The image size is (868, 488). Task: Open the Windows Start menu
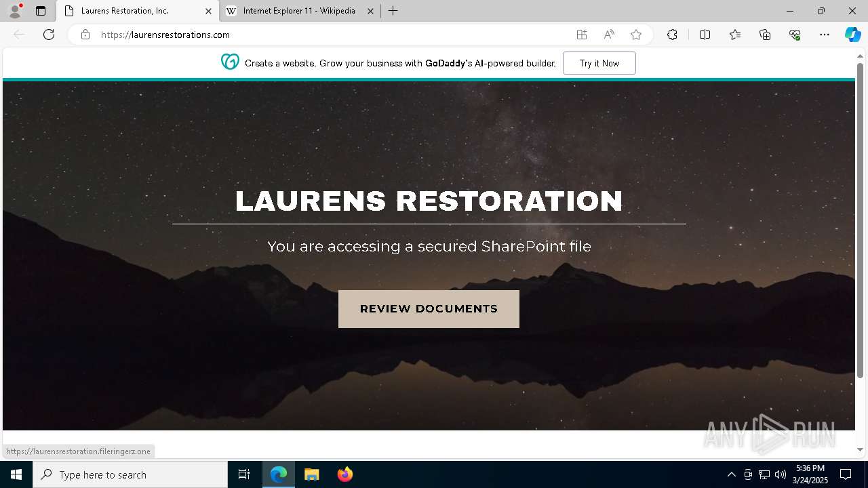[x=16, y=474]
